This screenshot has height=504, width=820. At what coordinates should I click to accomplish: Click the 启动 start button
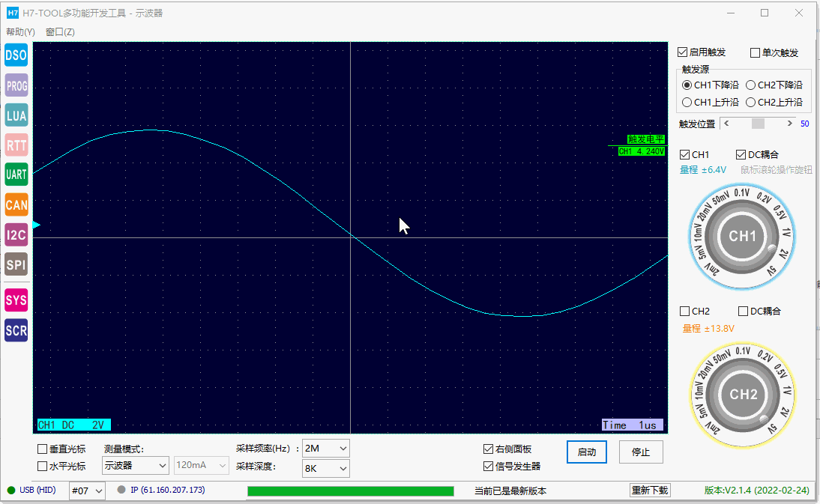[x=587, y=452]
